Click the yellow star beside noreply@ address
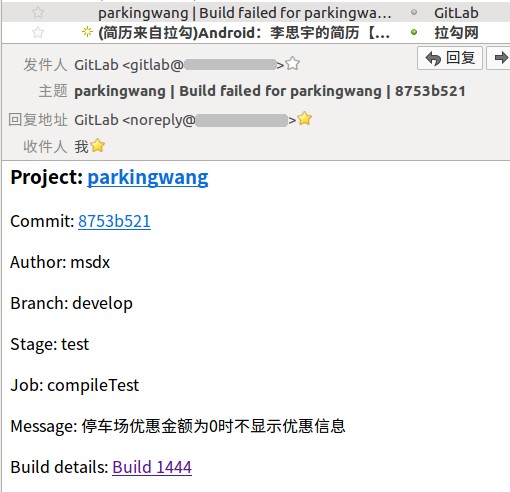Screen dimensions: 510x492 pyautogui.click(x=305, y=119)
